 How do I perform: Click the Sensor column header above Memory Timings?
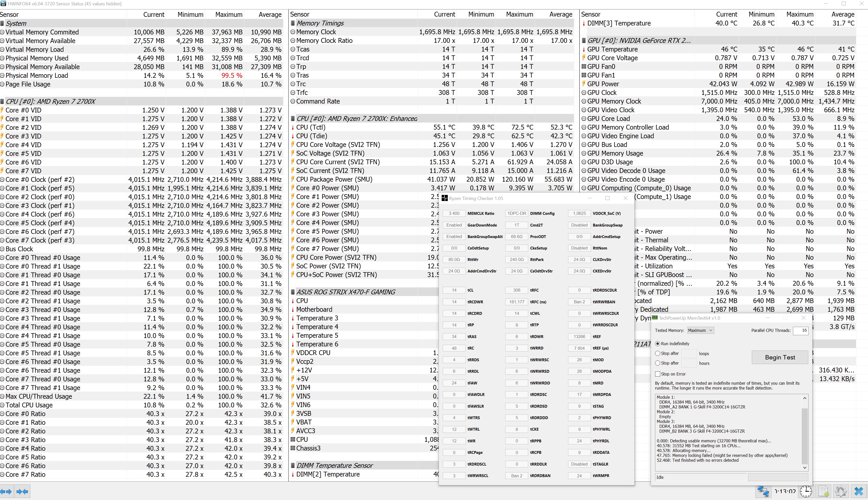(353, 15)
